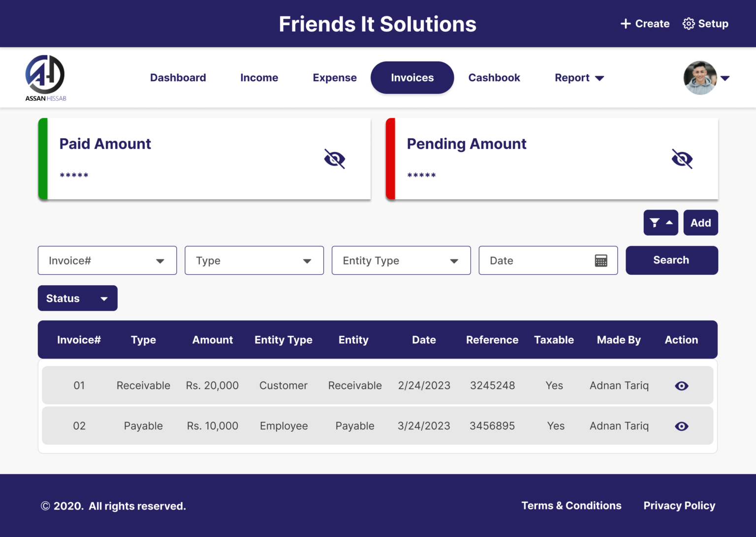Image resolution: width=756 pixels, height=537 pixels.
Task: Open the Status dropdown
Action: (78, 298)
